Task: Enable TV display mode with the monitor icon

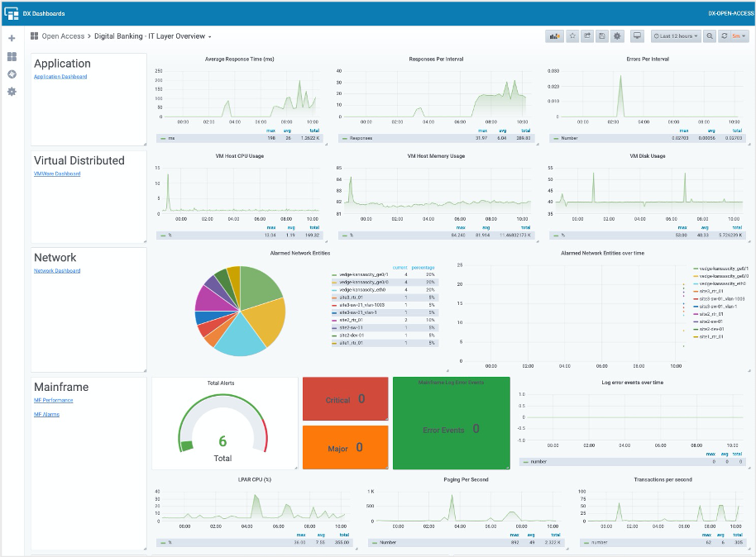Action: click(637, 36)
